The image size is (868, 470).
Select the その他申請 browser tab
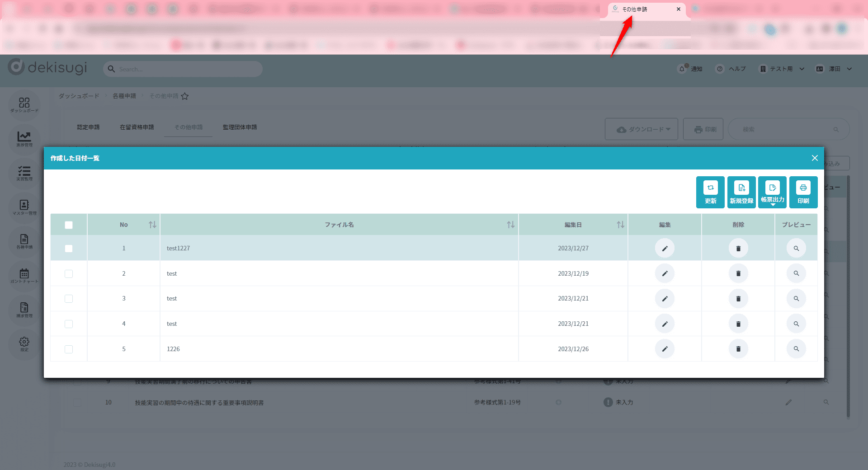(x=643, y=9)
